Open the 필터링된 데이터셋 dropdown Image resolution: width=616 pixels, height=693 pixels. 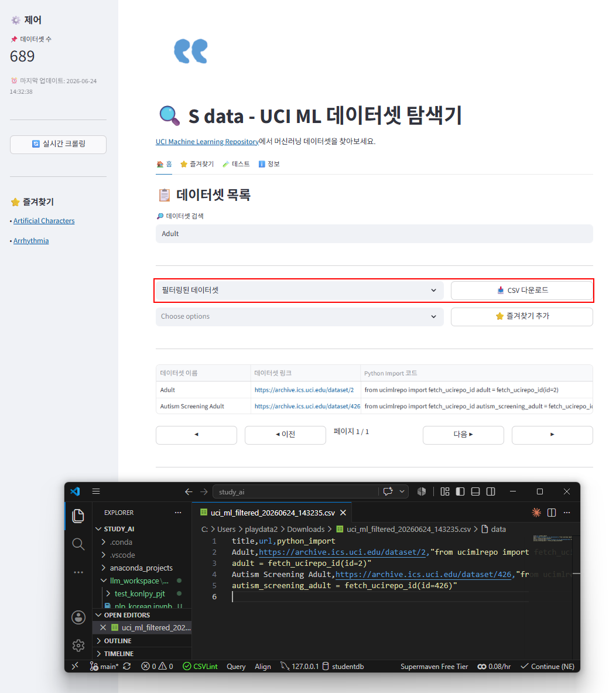(x=299, y=291)
